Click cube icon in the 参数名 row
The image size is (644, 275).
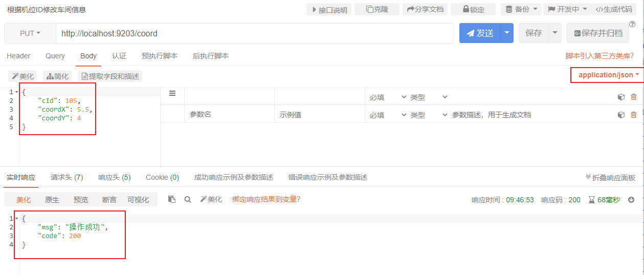click(x=621, y=115)
